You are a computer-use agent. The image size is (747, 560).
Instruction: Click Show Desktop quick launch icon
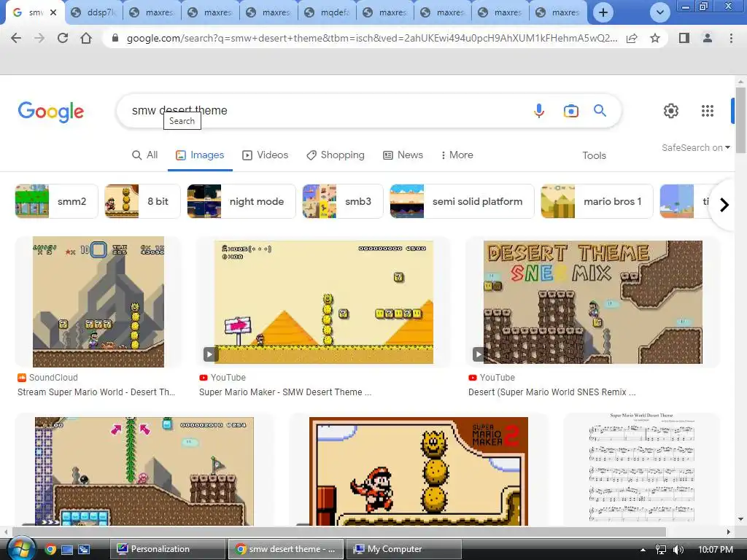[x=67, y=550]
